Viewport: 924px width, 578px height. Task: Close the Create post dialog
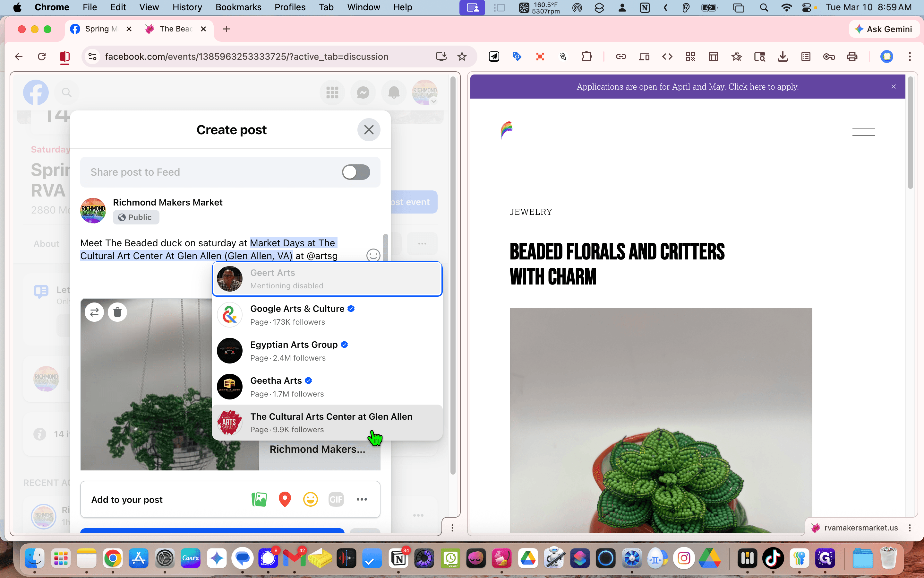coord(368,130)
